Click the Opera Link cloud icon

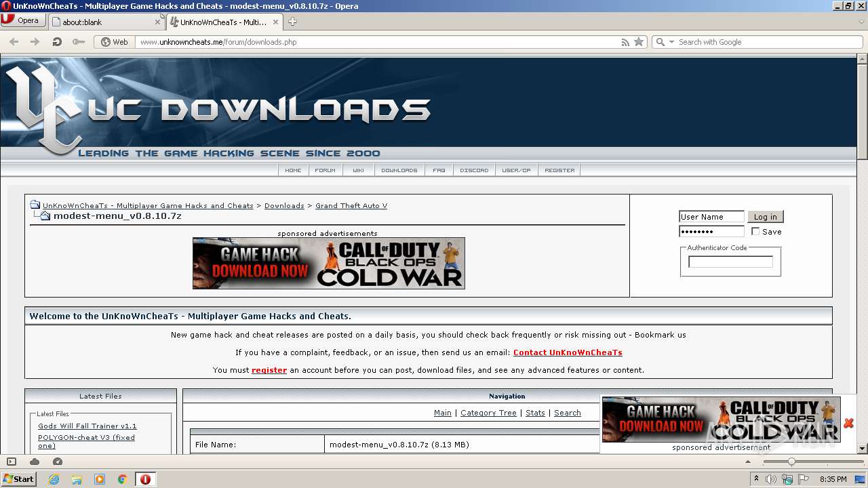(x=35, y=462)
